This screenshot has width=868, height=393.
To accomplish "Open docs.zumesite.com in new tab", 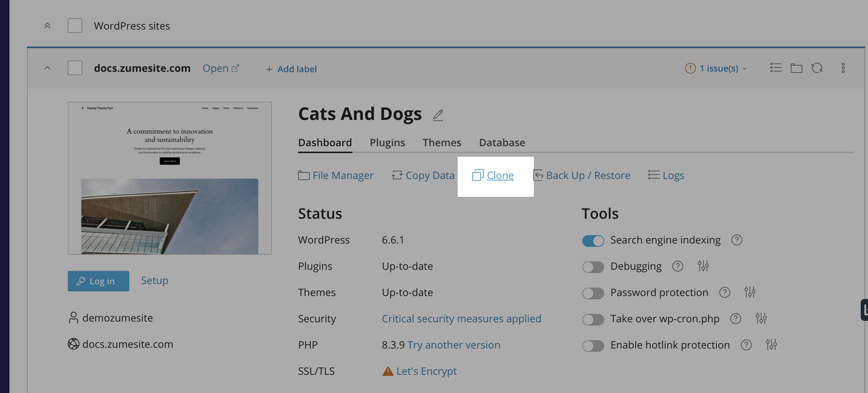I will [221, 68].
